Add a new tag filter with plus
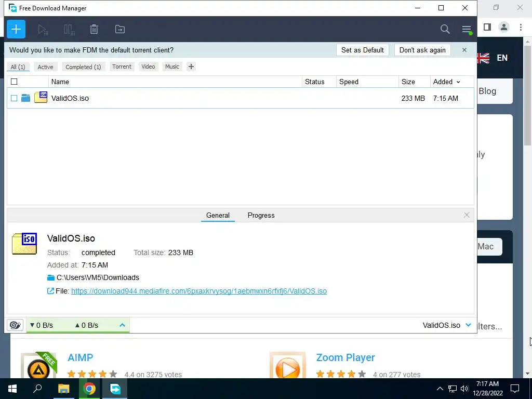Image resolution: width=532 pixels, height=399 pixels. tap(191, 66)
